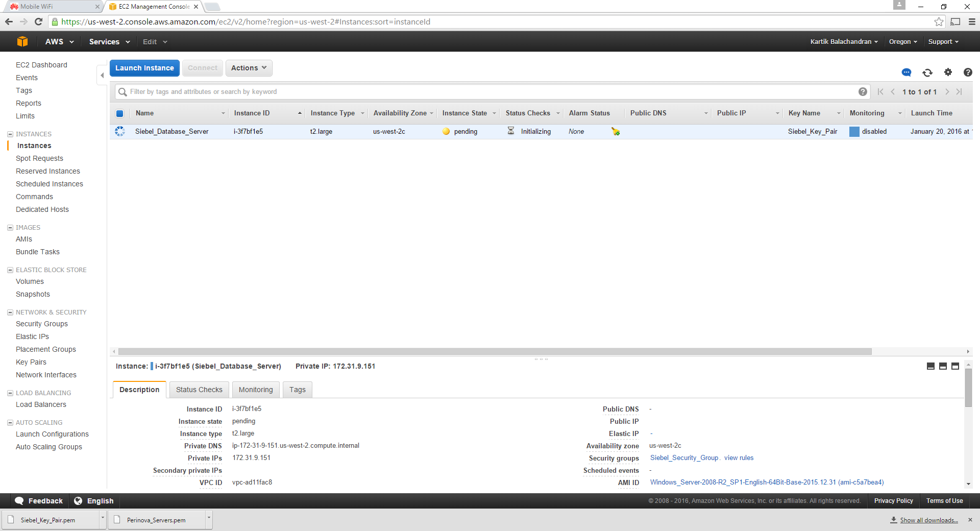Viewport: 980px width, 531px height.
Task: Click the browser back arrow
Action: (9, 21)
